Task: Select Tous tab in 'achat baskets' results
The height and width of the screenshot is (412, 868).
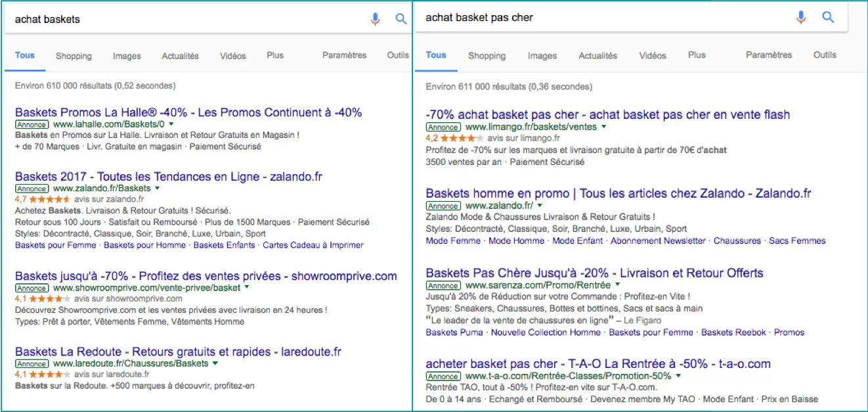Action: tap(25, 56)
